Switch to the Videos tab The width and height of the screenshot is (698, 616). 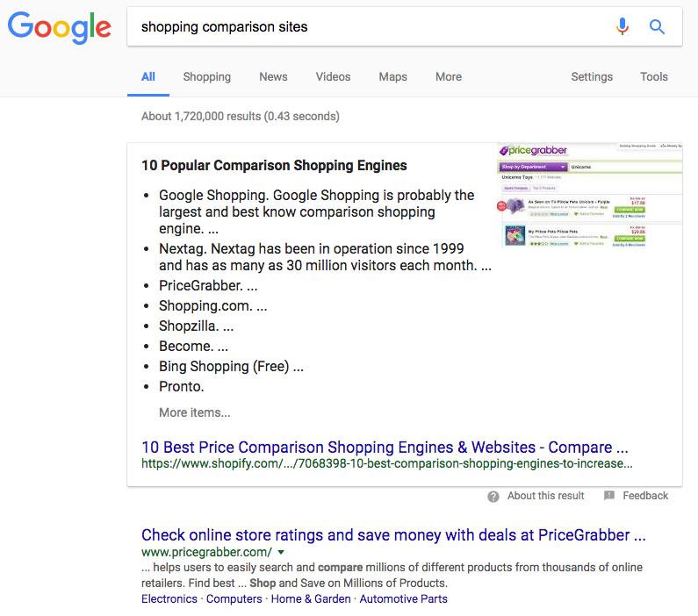[333, 76]
